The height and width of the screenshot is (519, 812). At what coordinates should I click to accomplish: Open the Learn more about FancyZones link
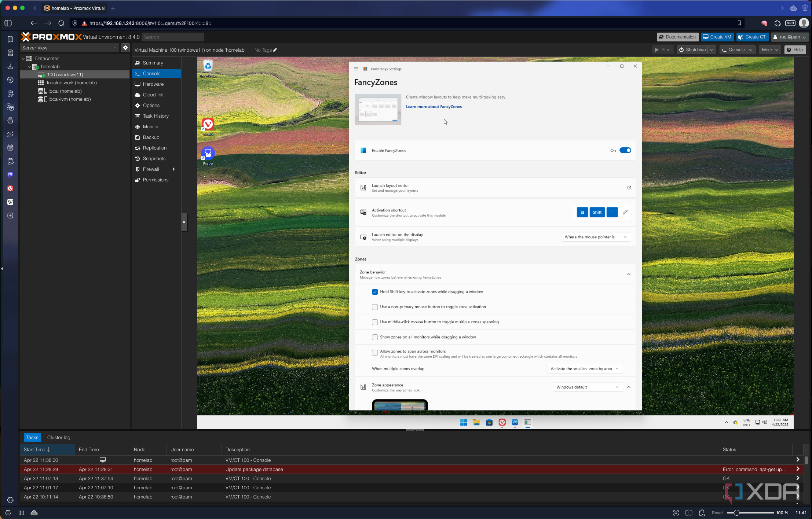pos(434,107)
